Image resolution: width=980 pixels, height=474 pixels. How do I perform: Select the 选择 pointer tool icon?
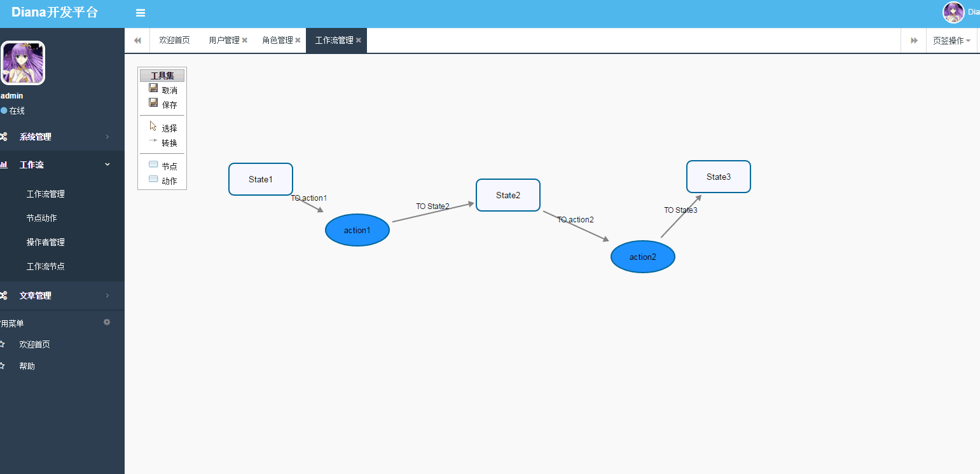tap(153, 126)
